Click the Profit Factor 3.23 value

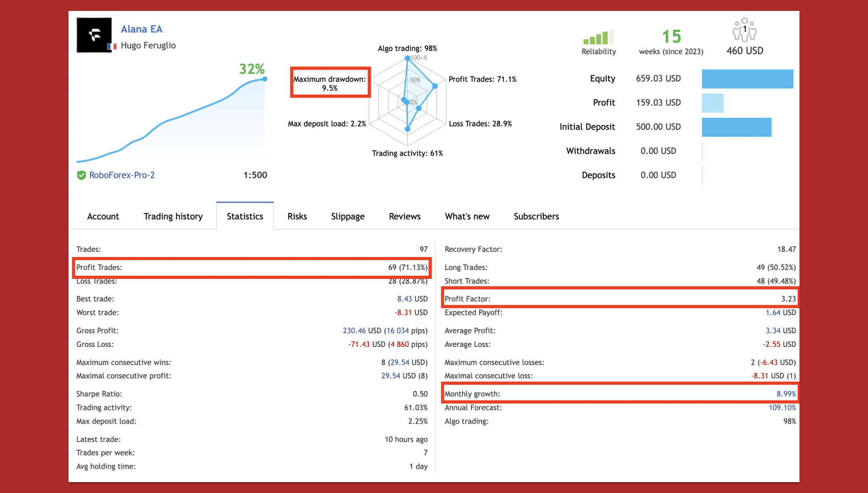point(789,299)
